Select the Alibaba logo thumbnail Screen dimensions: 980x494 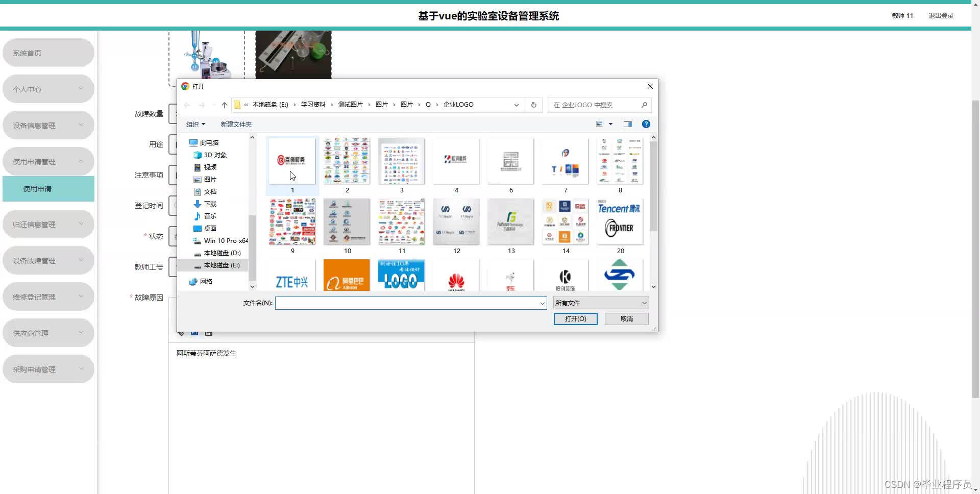[x=347, y=275]
